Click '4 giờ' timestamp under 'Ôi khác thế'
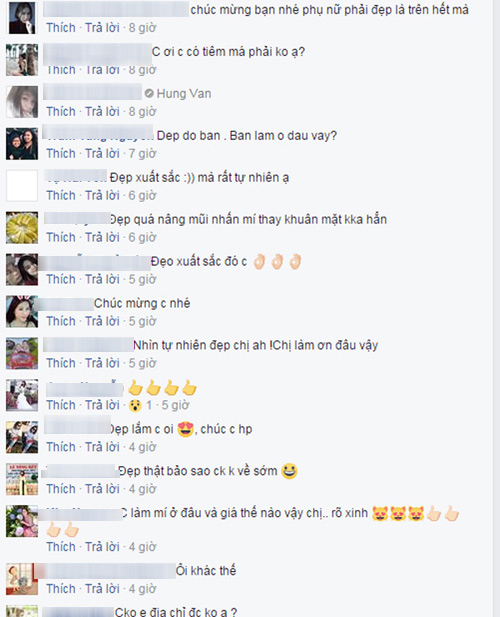The width and height of the screenshot is (500, 617). pyautogui.click(x=142, y=589)
